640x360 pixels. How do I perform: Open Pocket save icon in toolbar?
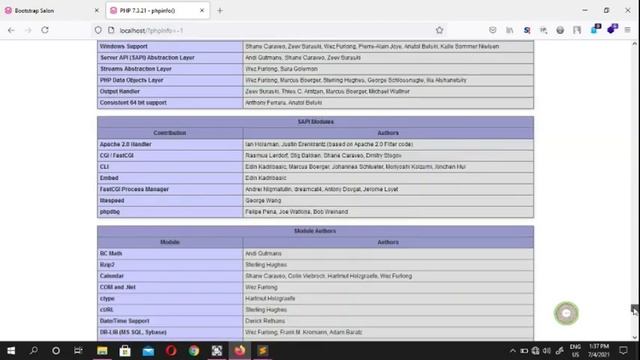click(x=493, y=30)
